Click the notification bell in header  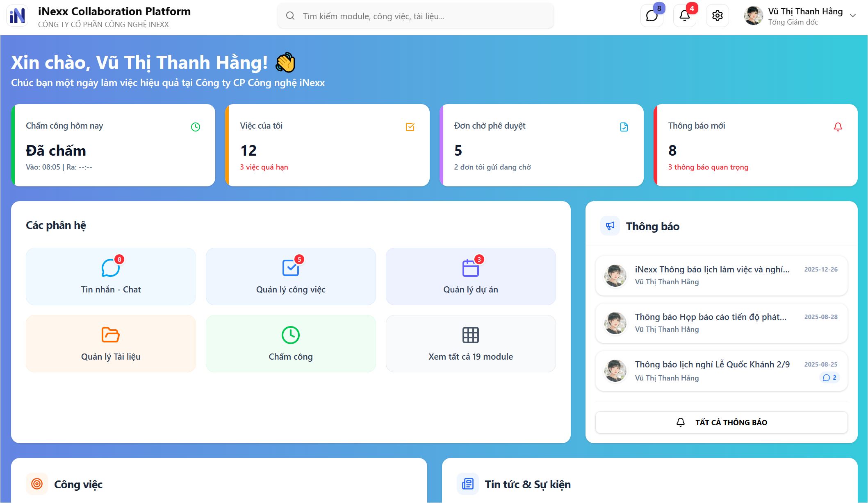coord(684,16)
